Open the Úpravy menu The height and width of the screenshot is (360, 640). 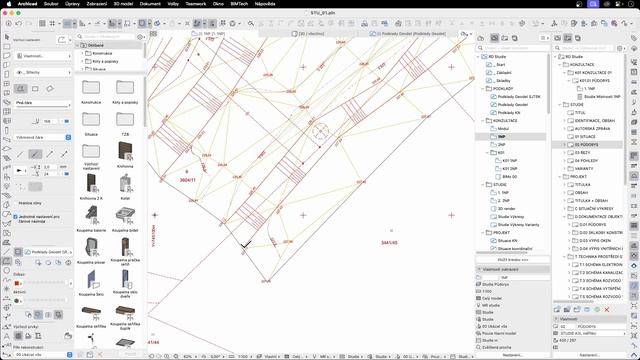[x=72, y=4]
